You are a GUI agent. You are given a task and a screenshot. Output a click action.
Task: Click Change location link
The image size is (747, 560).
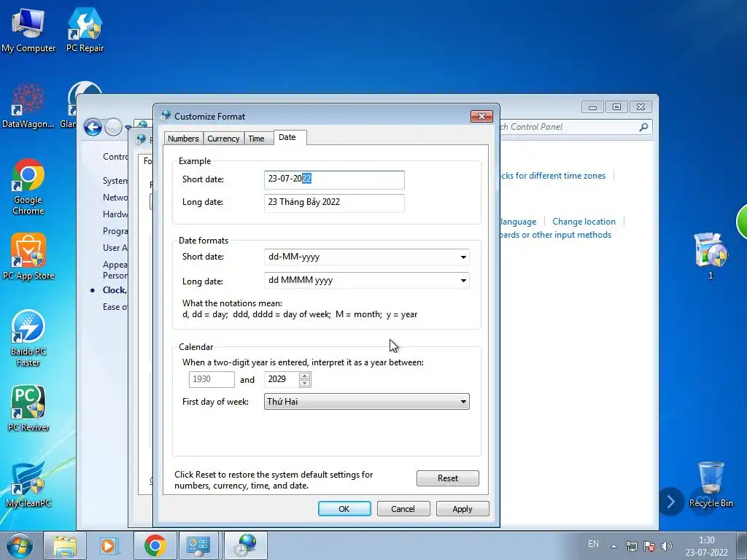pos(584,222)
